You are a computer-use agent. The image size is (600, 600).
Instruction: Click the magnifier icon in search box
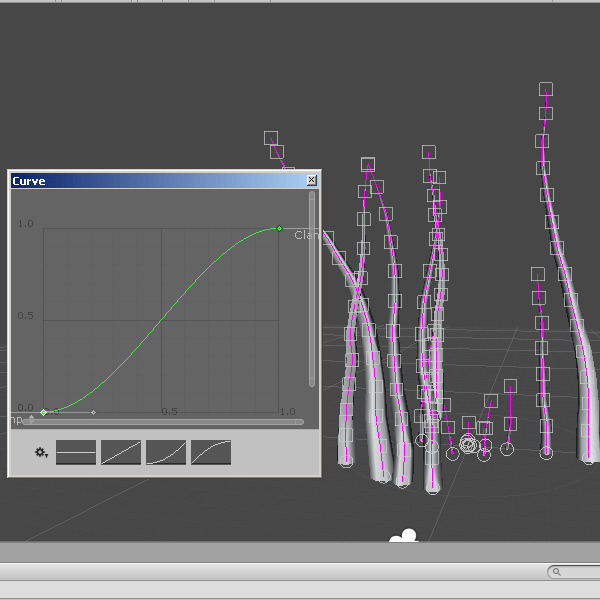(555, 572)
